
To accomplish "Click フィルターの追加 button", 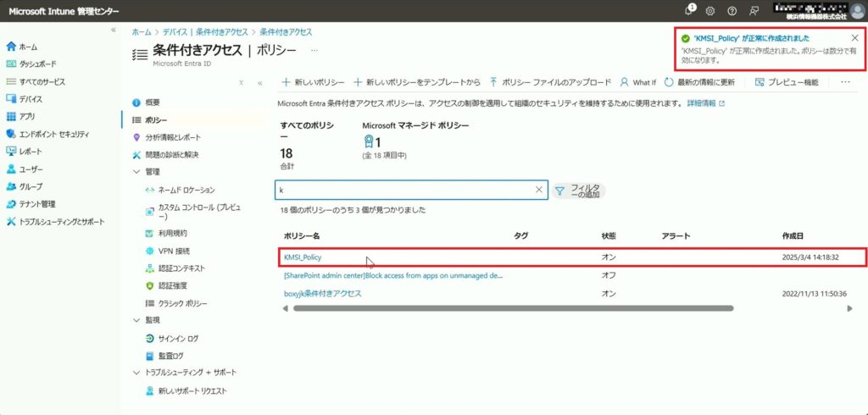I will click(x=578, y=191).
